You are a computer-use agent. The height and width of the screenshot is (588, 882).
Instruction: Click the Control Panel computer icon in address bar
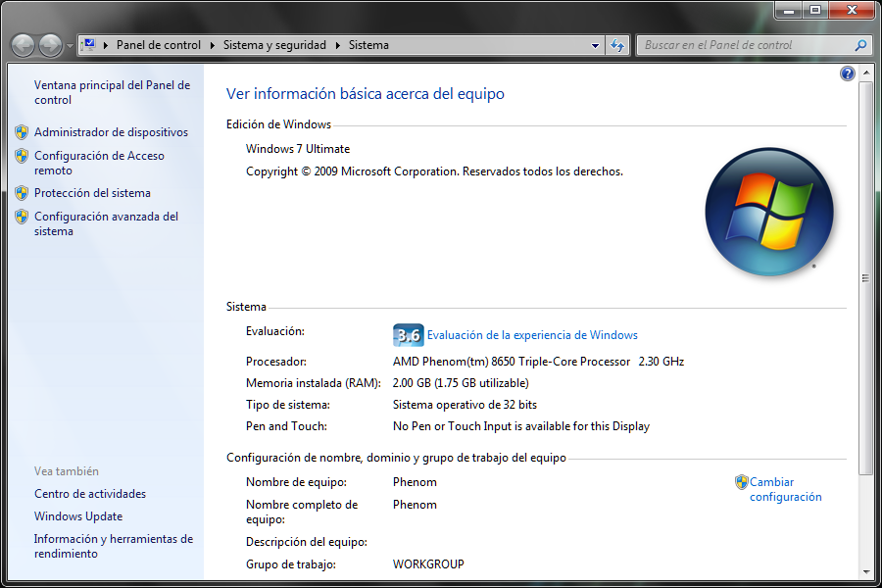pos(89,44)
